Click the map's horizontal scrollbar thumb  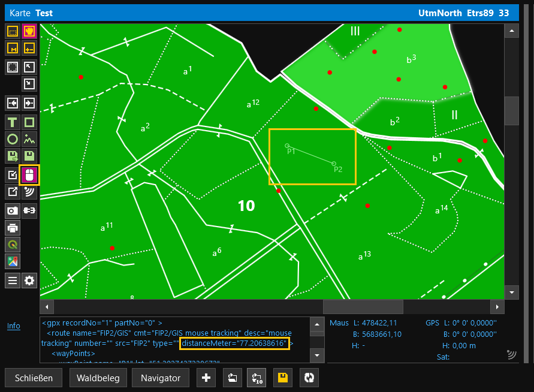coord(362,307)
